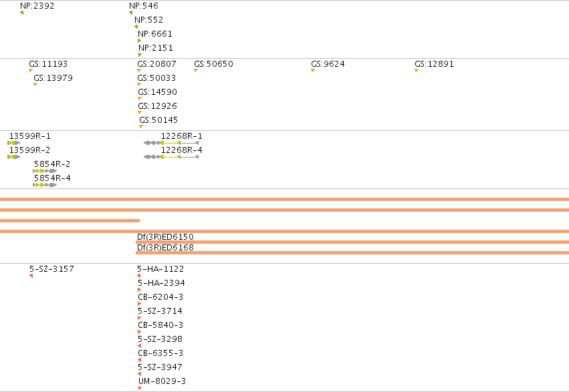Click the NP:552 feature label
569x392 pixels.
[x=149, y=20]
